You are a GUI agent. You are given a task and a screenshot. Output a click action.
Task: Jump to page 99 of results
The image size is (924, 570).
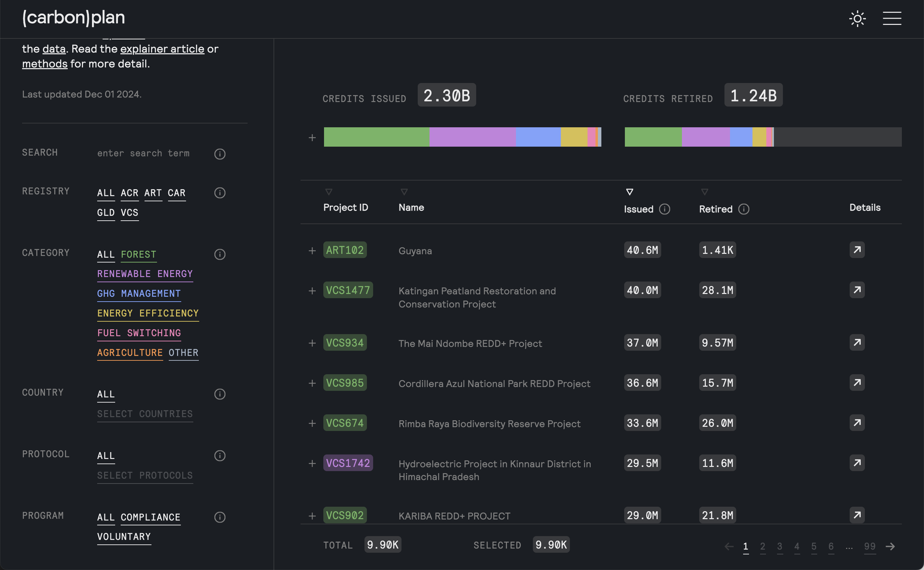[869, 546]
